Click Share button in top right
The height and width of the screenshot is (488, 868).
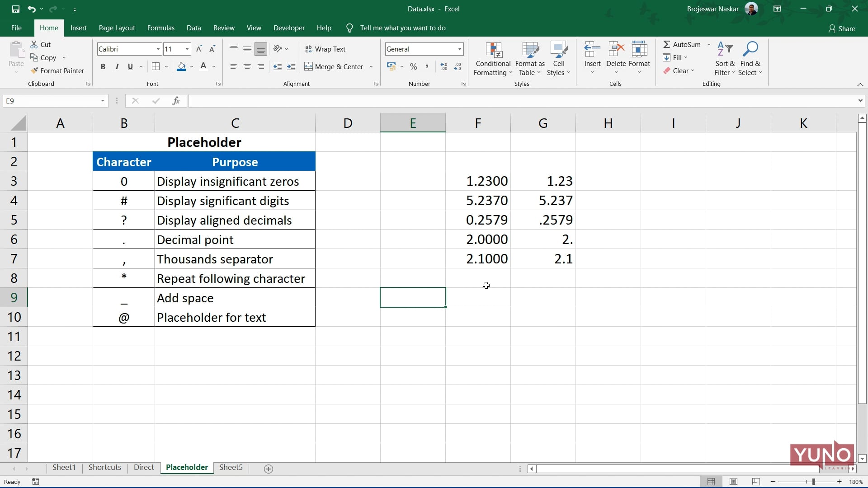[x=844, y=28]
